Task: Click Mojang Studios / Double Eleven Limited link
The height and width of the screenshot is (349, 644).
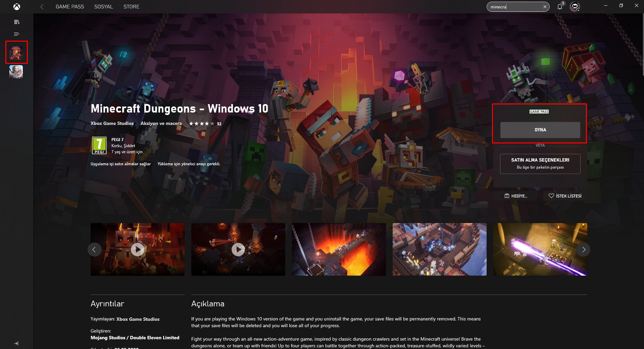Action: [135, 338]
